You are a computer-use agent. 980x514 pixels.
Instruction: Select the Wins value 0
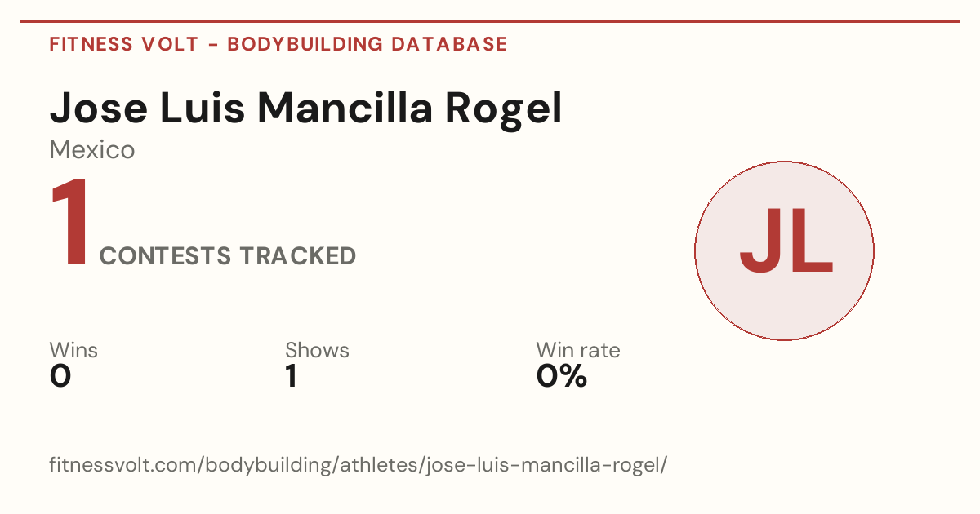click(x=60, y=376)
